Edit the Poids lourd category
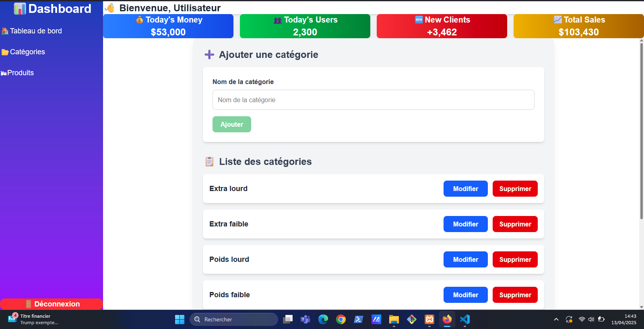The image size is (644, 329). click(466, 259)
